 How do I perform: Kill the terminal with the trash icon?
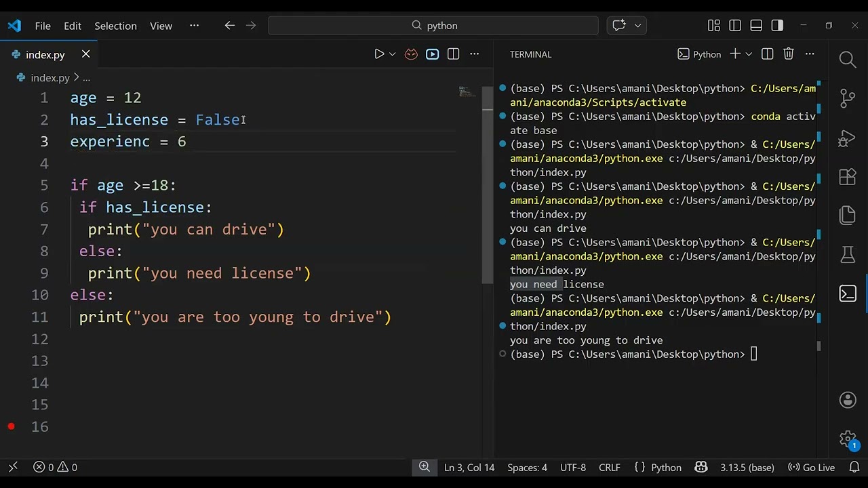(x=788, y=54)
